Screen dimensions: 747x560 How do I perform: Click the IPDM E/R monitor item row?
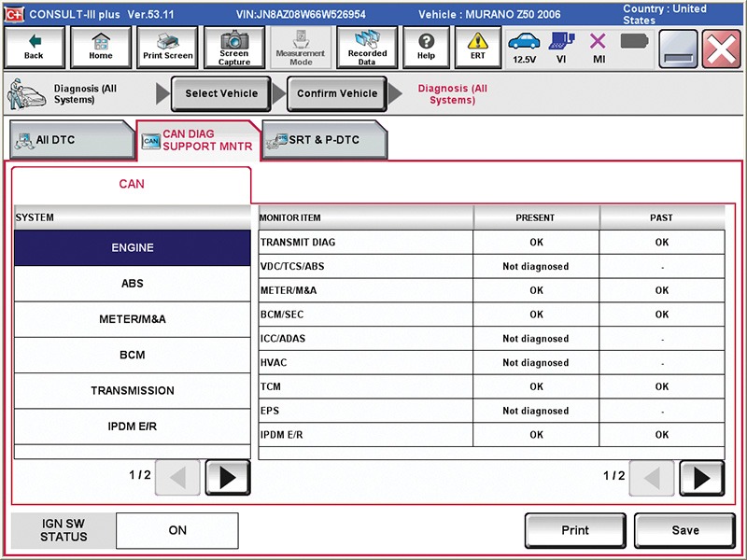point(492,435)
